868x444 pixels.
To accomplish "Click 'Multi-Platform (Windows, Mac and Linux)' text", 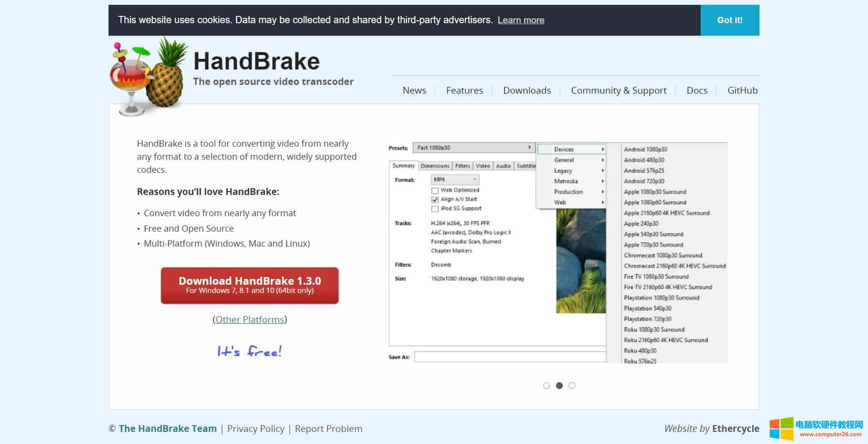I will [227, 244].
